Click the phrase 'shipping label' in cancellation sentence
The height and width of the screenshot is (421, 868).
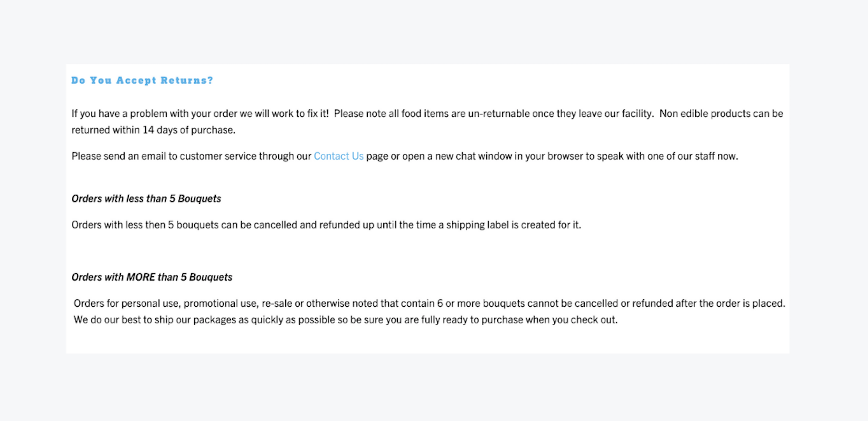coord(477,225)
